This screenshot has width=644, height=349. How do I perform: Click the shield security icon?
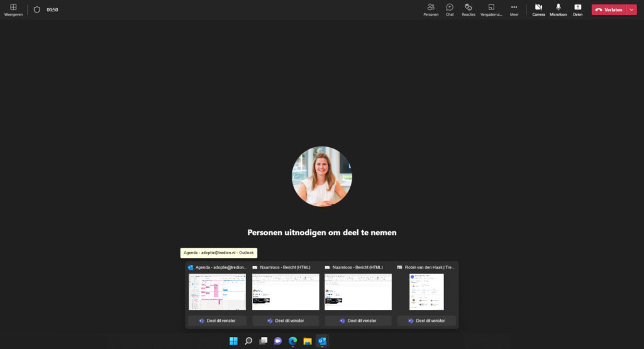(37, 10)
